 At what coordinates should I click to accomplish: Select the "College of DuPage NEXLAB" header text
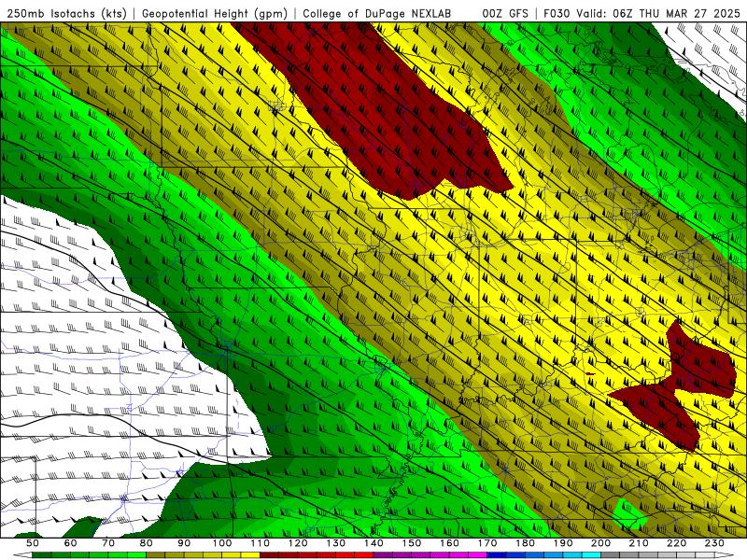(376, 13)
